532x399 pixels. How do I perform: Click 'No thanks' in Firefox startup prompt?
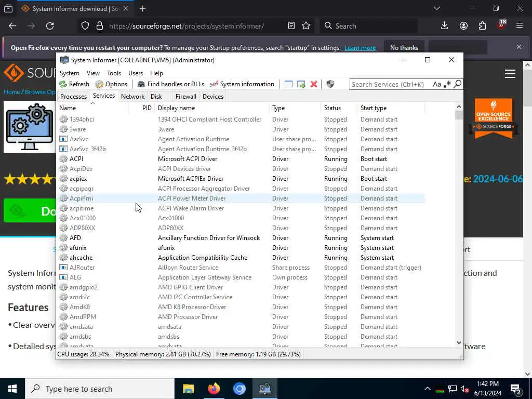click(404, 47)
